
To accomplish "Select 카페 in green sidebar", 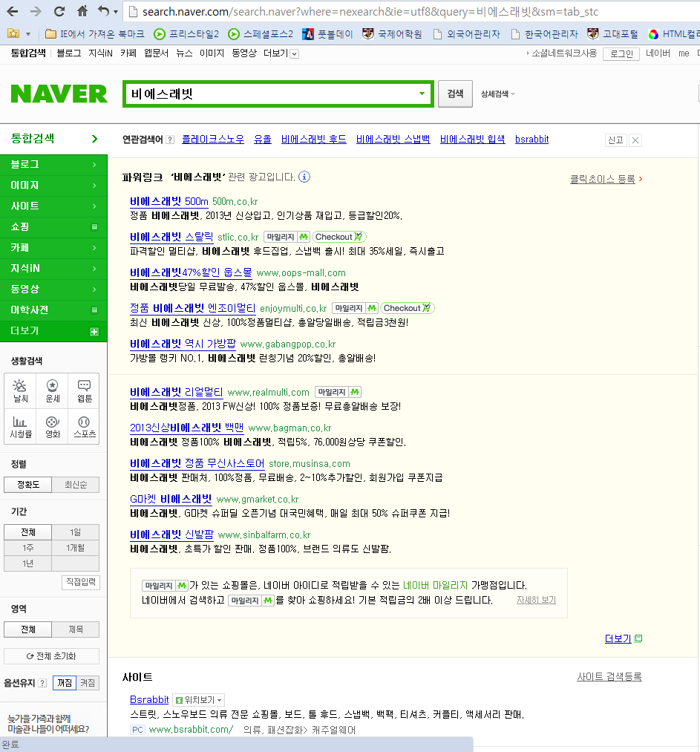I will (53, 248).
